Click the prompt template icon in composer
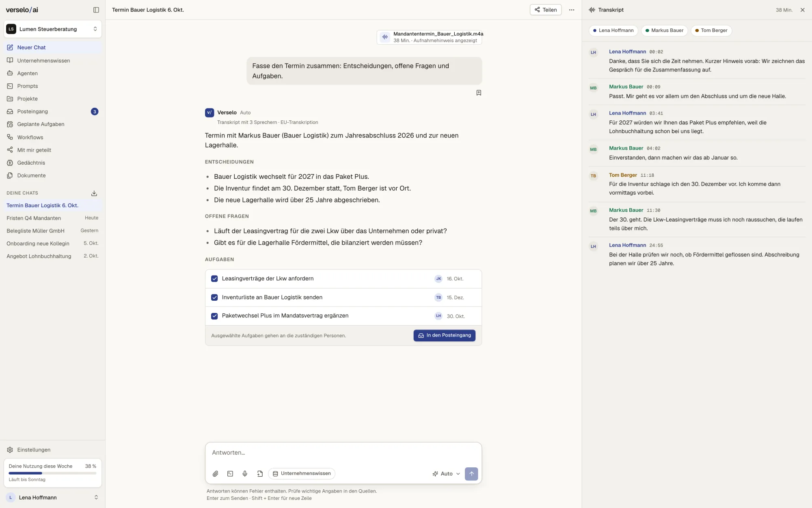This screenshot has height=508, width=812. pyautogui.click(x=230, y=473)
